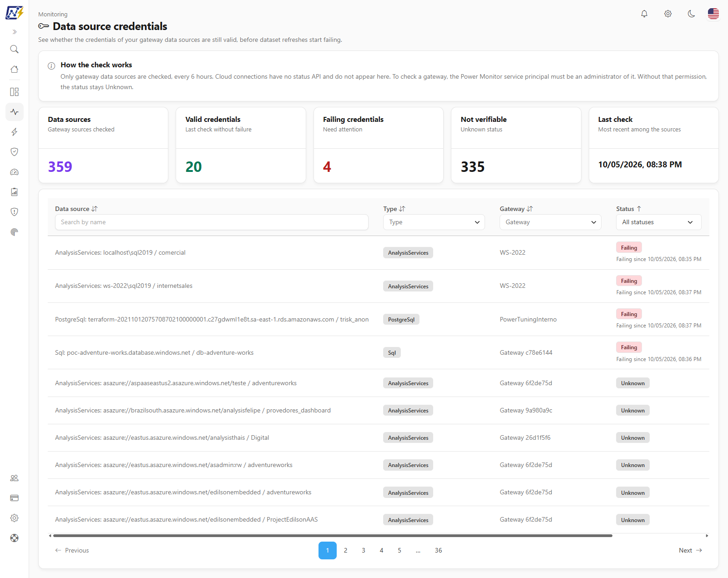Open the search magnifier in the sidebar
The image size is (728, 578).
15,49
